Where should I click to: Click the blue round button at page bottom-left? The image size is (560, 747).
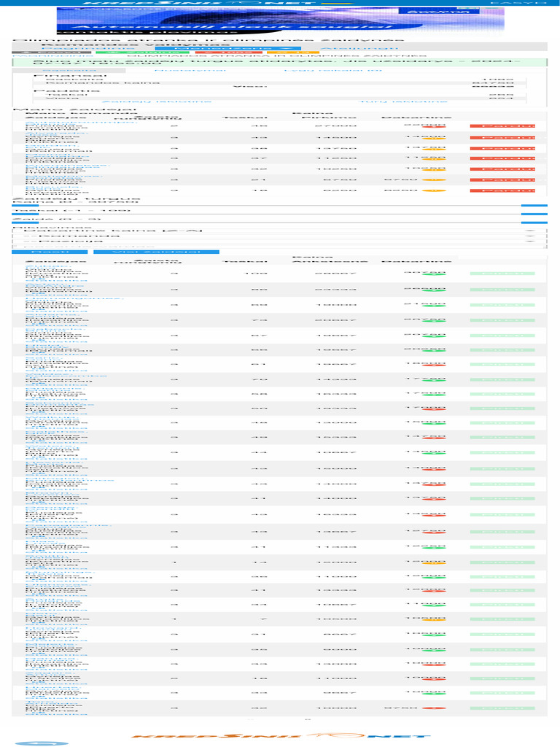[42, 743]
